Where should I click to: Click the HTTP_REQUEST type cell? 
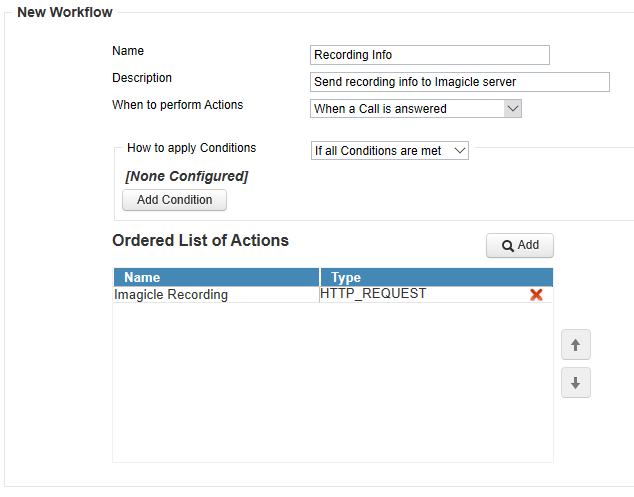click(x=373, y=294)
